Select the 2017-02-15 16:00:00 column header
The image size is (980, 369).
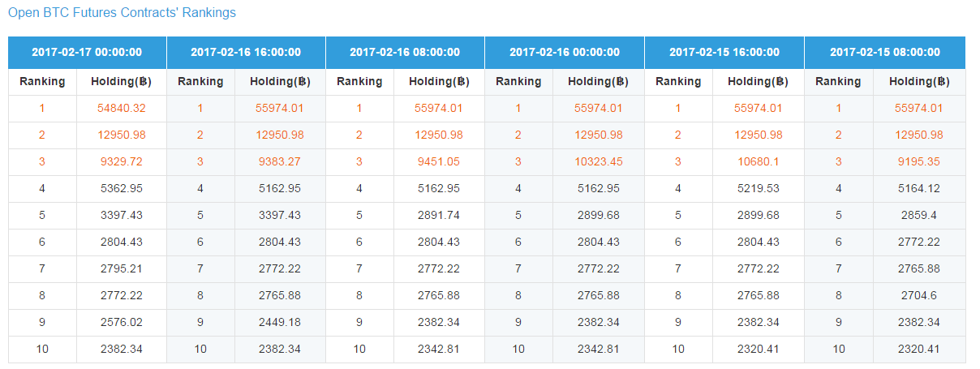click(724, 53)
